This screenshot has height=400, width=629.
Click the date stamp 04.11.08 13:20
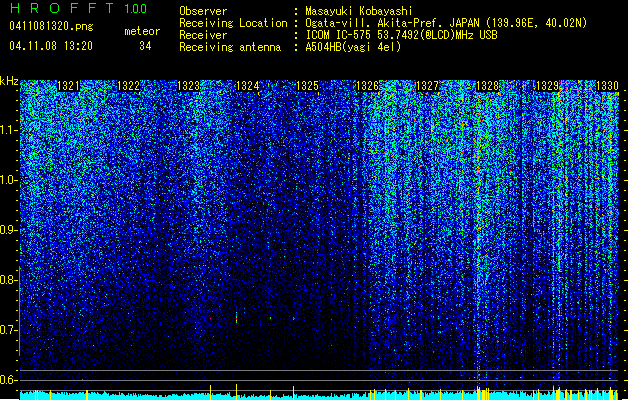[51, 46]
